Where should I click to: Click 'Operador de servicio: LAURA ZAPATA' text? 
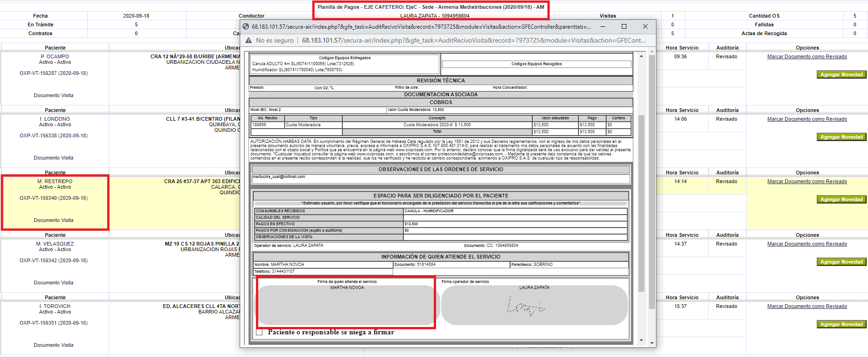(x=288, y=246)
